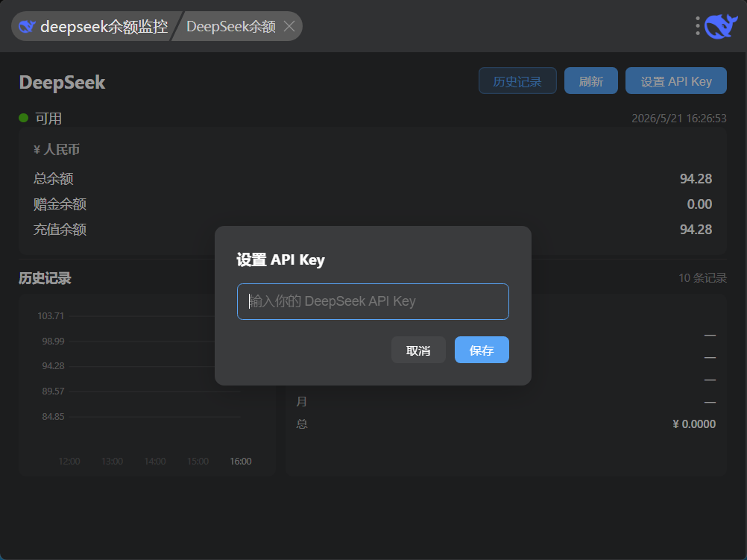Image resolution: width=747 pixels, height=560 pixels.
Task: Click the 赠金余额 value 0.00
Action: click(x=699, y=204)
